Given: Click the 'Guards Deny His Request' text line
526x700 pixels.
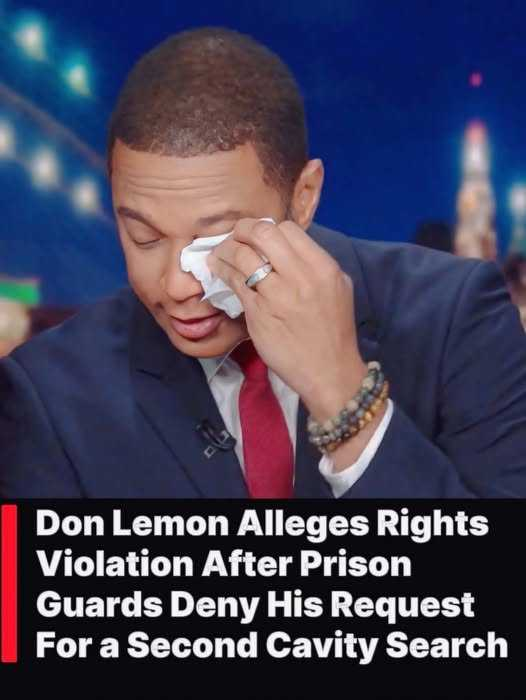Looking at the screenshot, I should click(x=255, y=605).
